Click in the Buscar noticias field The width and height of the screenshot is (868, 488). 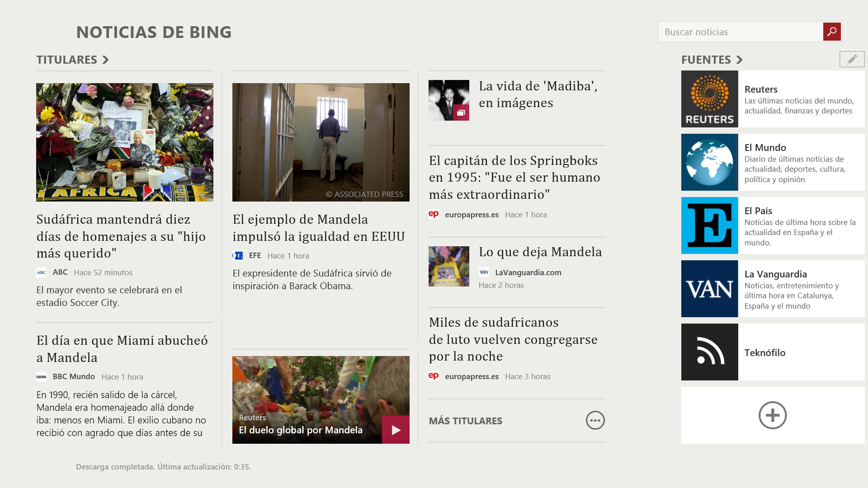pos(740,32)
